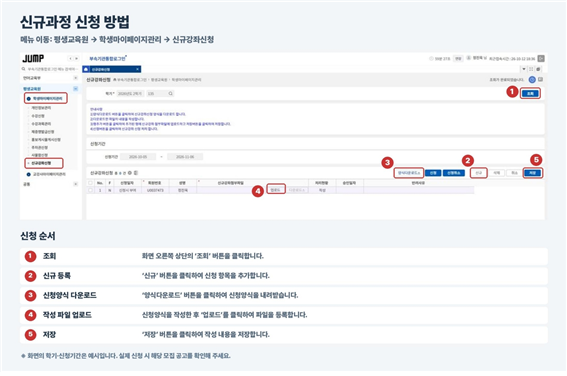The height and width of the screenshot is (376, 567).
Task: Open the 개인정보관리 menu item
Action: point(41,108)
